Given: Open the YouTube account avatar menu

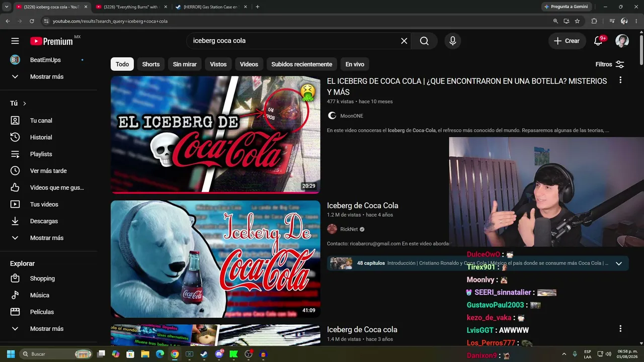Looking at the screenshot, I should tap(622, 41).
